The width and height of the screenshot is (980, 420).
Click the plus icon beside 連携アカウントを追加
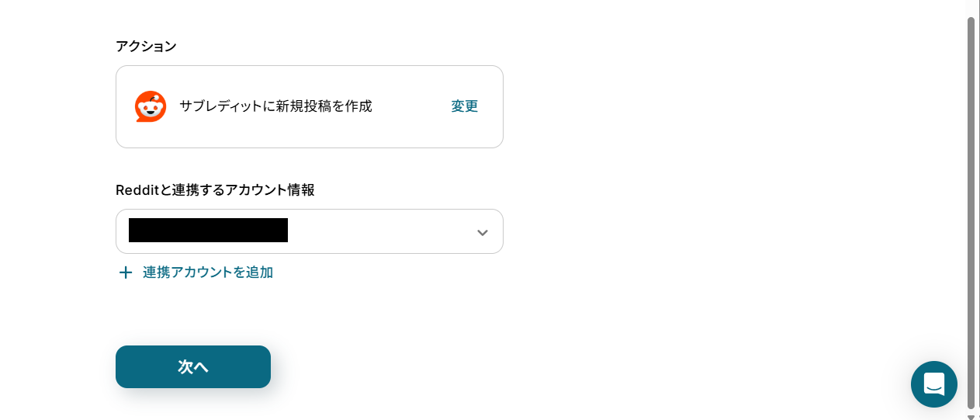tap(125, 272)
